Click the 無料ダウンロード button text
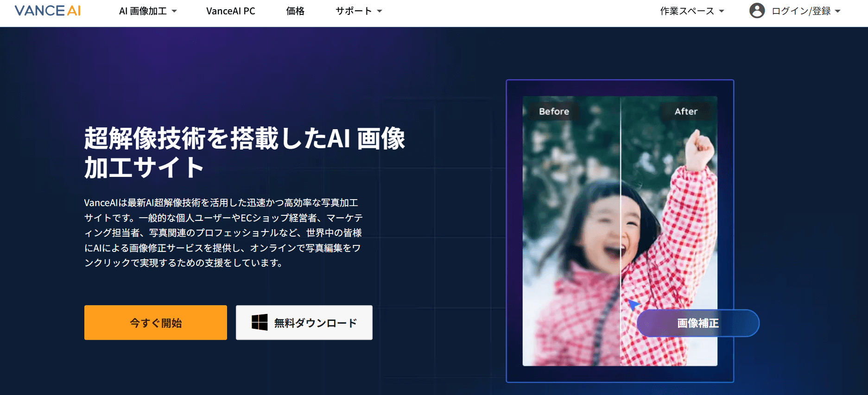The height and width of the screenshot is (395, 868). (315, 323)
